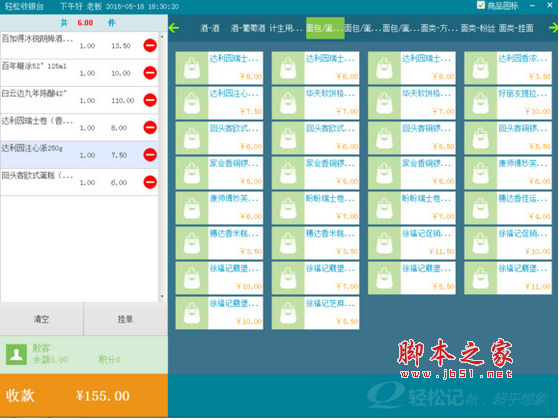Open the 面类-粉丝 category tab
The height and width of the screenshot is (420, 559).
478,28
